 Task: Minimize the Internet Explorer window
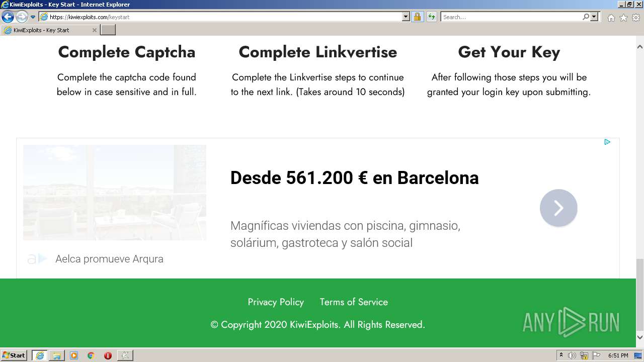620,5
